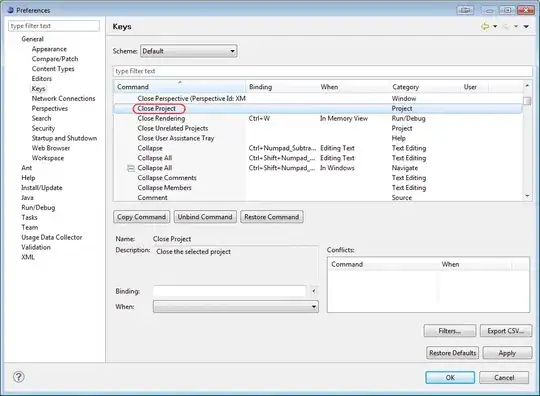Select Ant in preferences tree
The height and width of the screenshot is (396, 540).
pos(27,168)
